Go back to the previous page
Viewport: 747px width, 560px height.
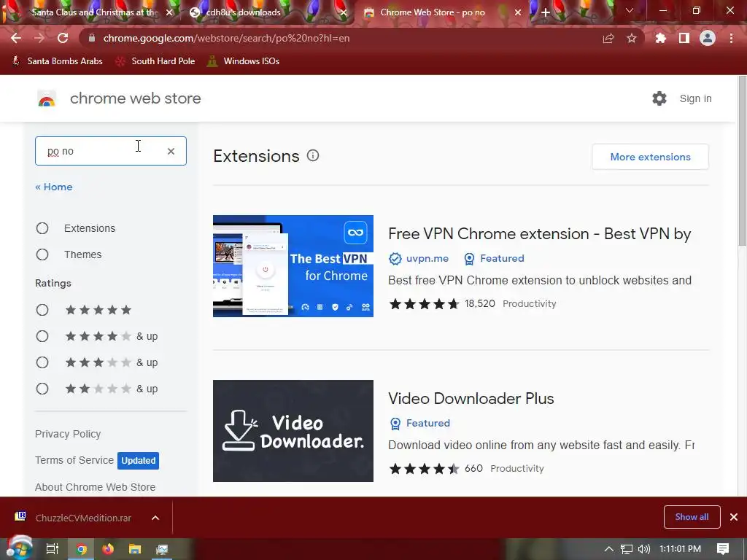point(16,38)
